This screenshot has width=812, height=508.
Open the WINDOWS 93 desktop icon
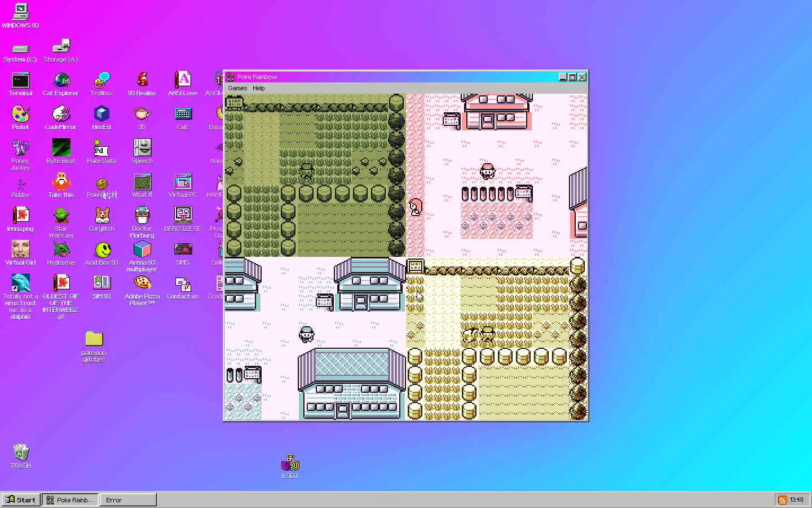click(x=20, y=16)
